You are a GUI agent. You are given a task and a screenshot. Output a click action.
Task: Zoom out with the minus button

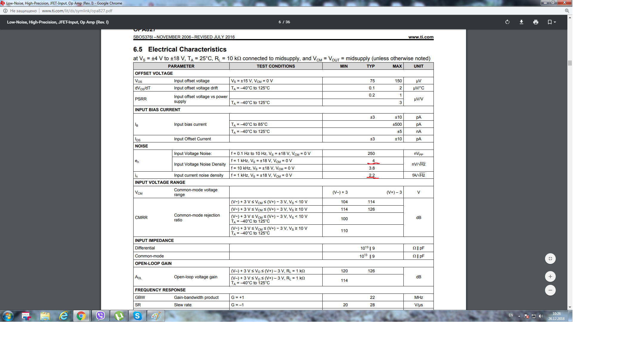click(x=550, y=290)
